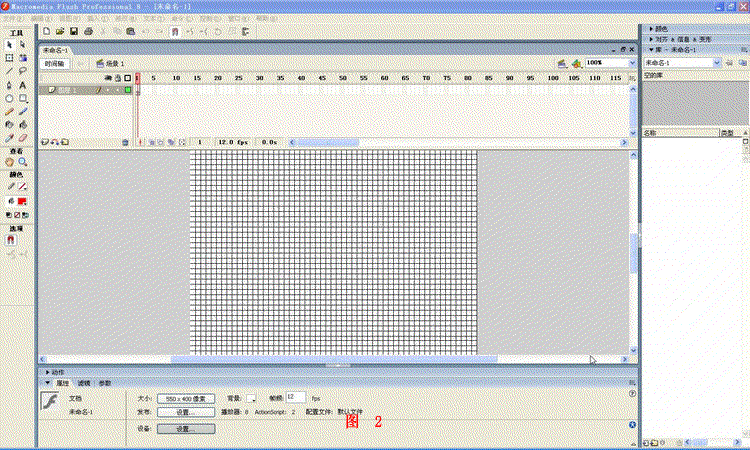
Task: Click the Add Motion Guide icon
Action: 55,142
